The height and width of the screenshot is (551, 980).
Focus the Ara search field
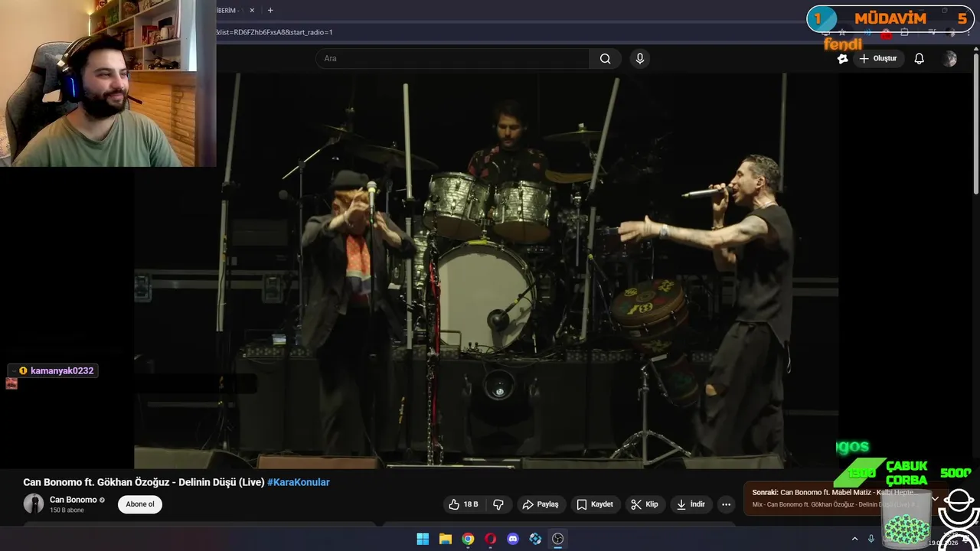[x=452, y=59]
